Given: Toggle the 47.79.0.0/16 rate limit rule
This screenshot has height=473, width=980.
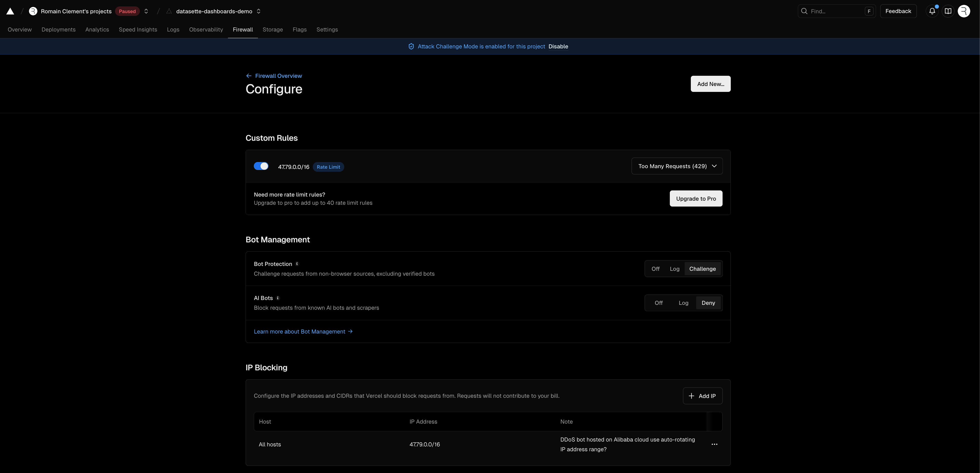Looking at the screenshot, I should [x=261, y=166].
